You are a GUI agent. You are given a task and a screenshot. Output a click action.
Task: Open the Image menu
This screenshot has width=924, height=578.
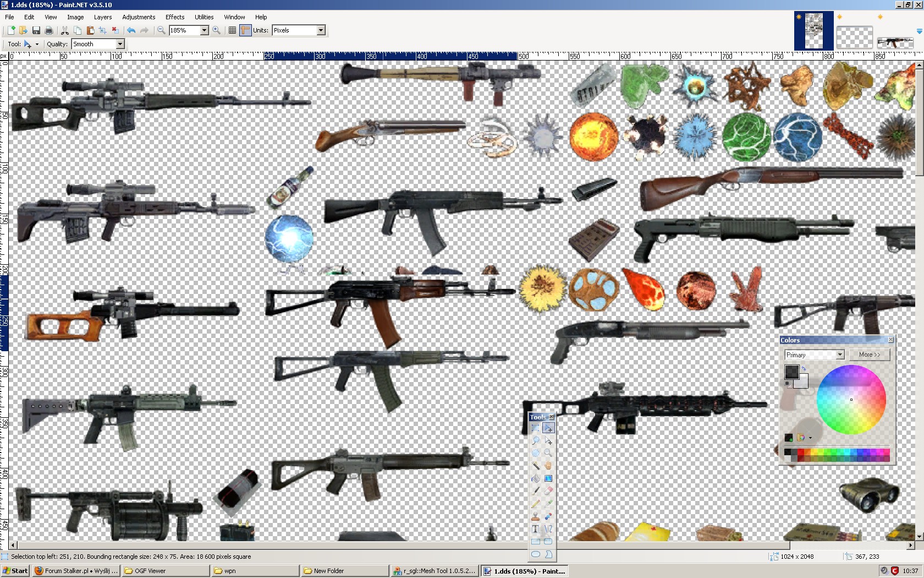(75, 17)
